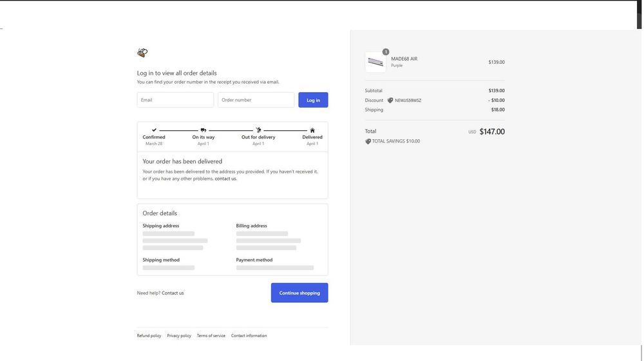The width and height of the screenshot is (644, 361).
Task: Click the Delivered house icon
Action: 312,130
